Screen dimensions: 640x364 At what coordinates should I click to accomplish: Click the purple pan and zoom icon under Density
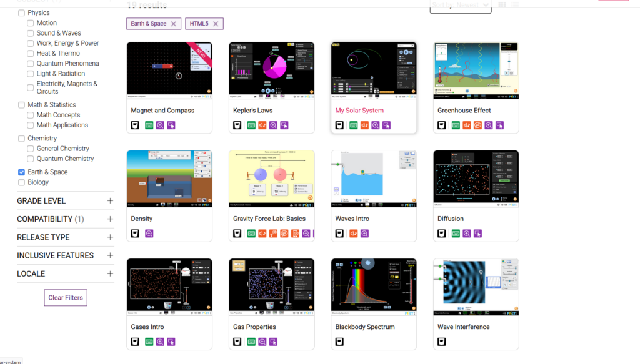coord(149,234)
